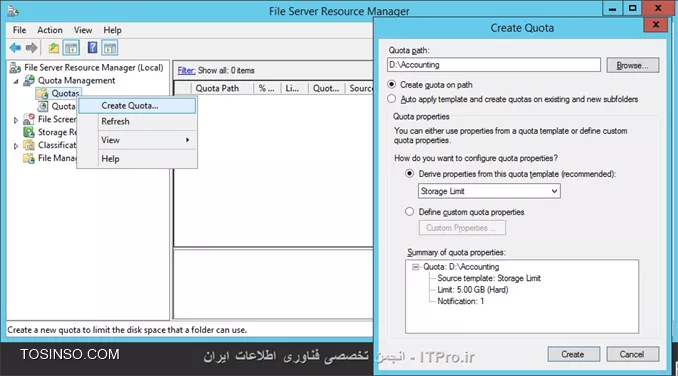Image resolution: width=678 pixels, height=376 pixels.
Task: Select Auto apply template radio option
Action: tap(391, 99)
